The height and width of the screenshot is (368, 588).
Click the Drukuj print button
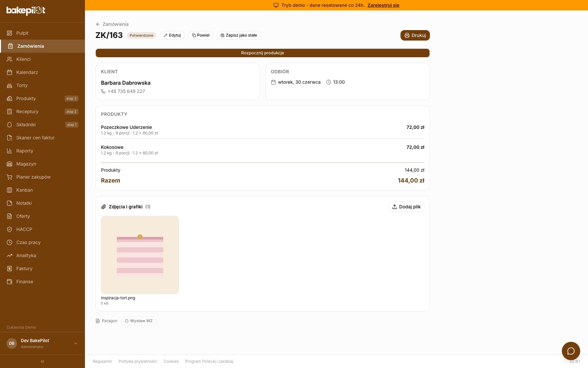[x=415, y=35]
